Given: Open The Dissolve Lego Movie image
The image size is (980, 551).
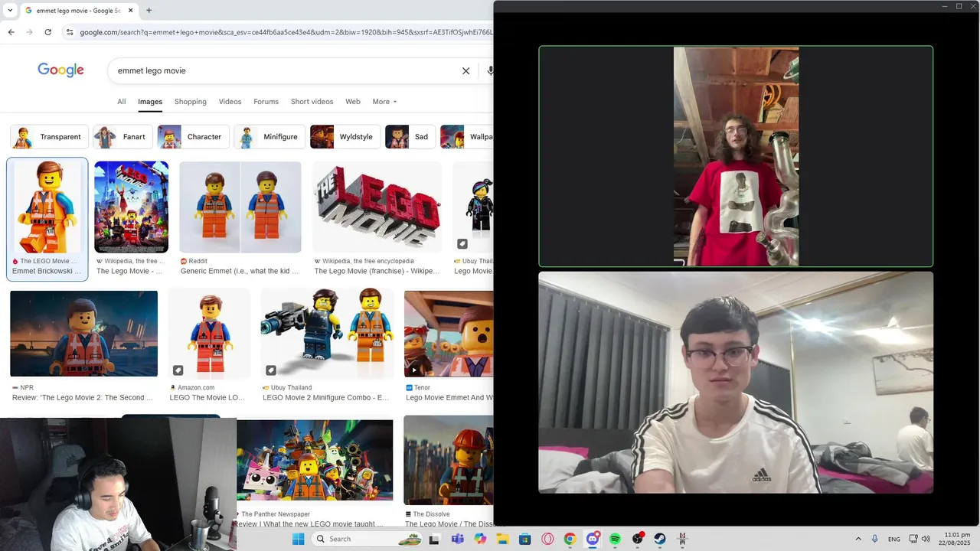Looking at the screenshot, I should 449,460.
